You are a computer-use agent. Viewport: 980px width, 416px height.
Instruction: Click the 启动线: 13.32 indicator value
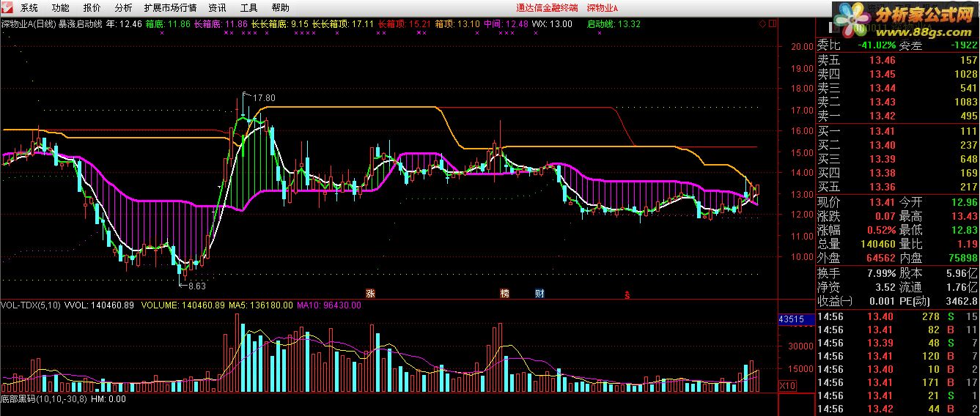click(x=614, y=24)
